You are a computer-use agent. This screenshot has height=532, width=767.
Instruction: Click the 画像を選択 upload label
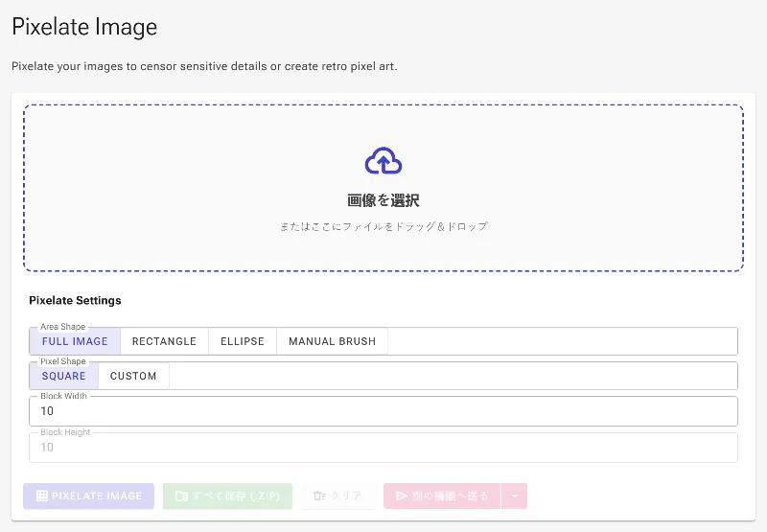[383, 200]
